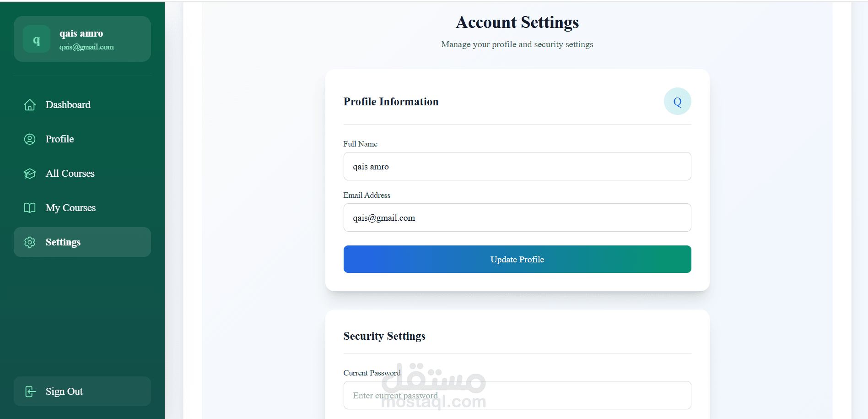Click the green q avatar in sidebar
The width and height of the screenshot is (868, 419).
pyautogui.click(x=37, y=39)
